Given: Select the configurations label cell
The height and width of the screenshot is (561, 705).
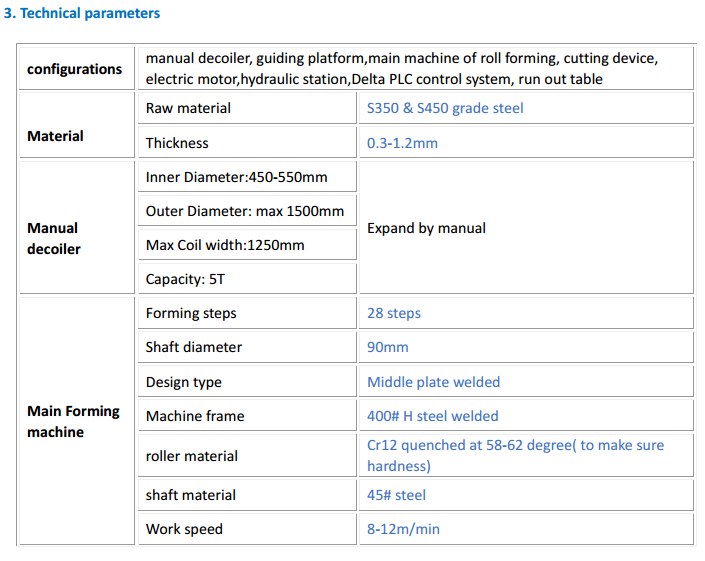Looking at the screenshot, I should 77,68.
